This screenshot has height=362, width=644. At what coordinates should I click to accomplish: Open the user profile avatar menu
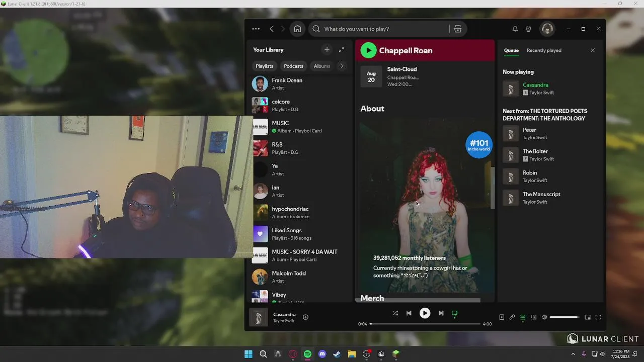[x=547, y=29]
